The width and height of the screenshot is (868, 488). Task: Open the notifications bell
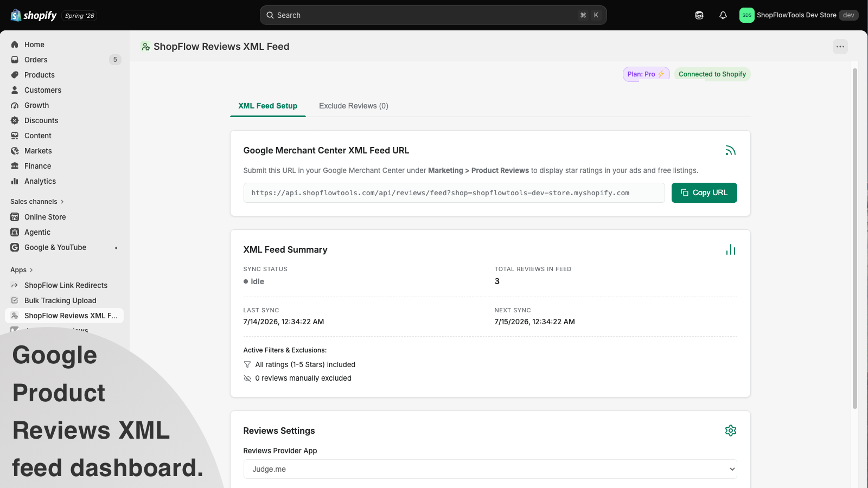point(723,15)
